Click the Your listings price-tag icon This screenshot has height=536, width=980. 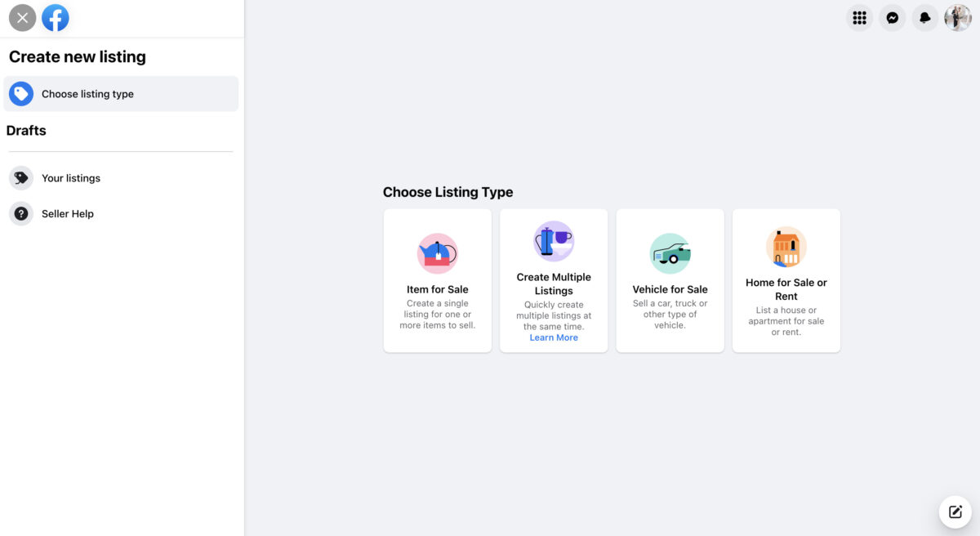coord(20,177)
